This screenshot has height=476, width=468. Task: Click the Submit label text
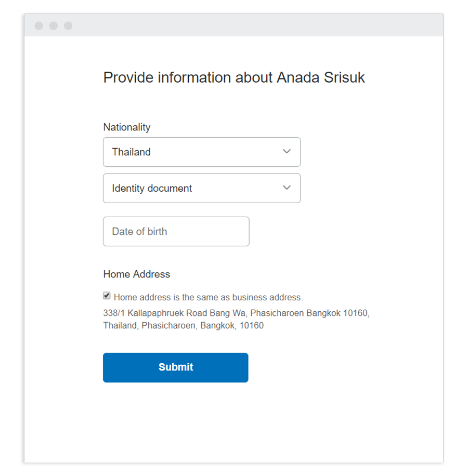176,367
